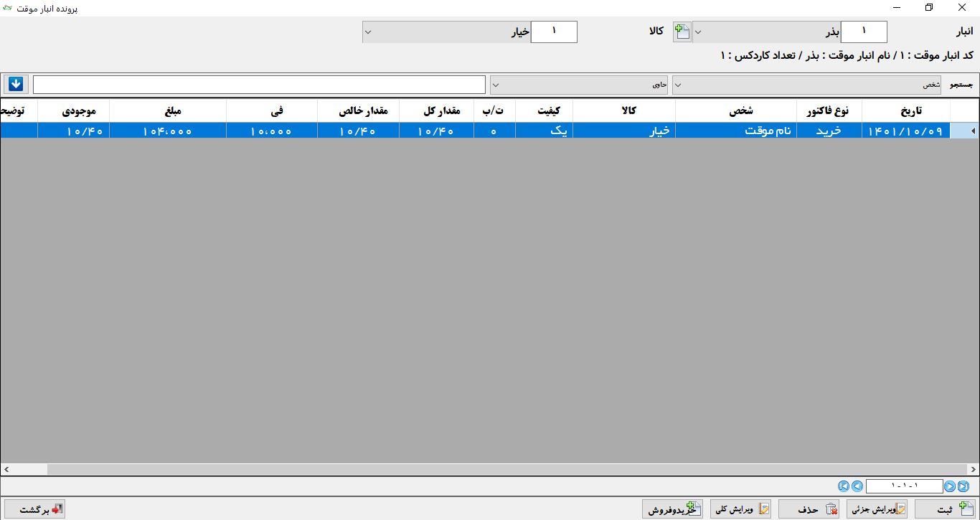Viewport: 980px width, 520px height.
Task: Click the ثبت (register) button
Action: [x=946, y=509]
